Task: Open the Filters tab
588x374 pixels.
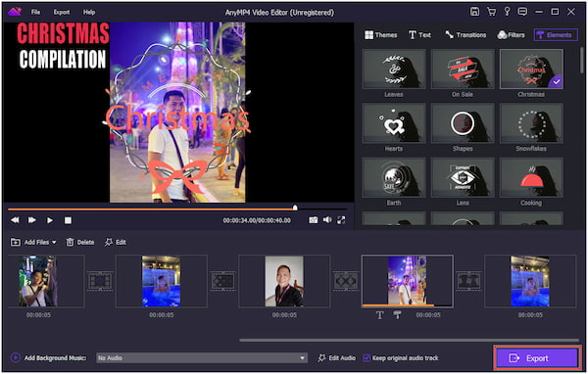Action: pos(511,35)
